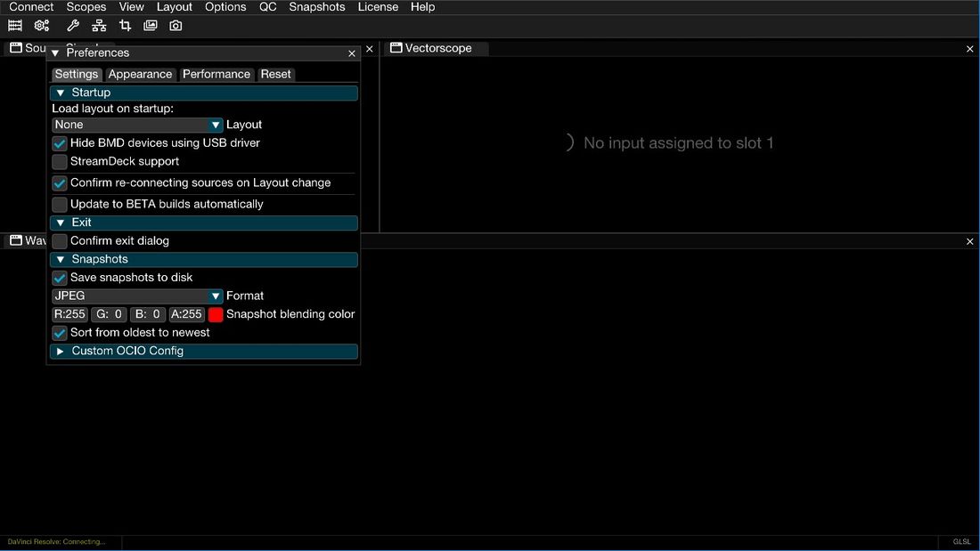Click the camera snapshot toolbar icon
The width and height of the screenshot is (980, 551).
click(x=176, y=26)
